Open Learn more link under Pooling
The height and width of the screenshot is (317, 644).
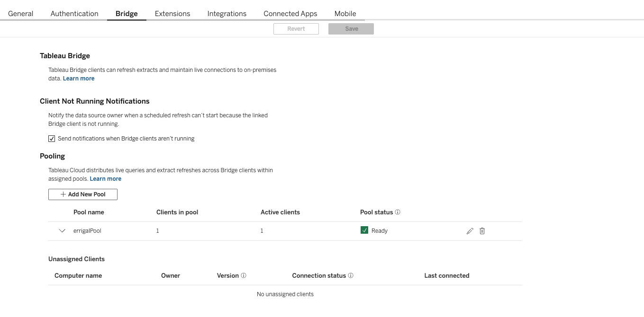pyautogui.click(x=106, y=179)
